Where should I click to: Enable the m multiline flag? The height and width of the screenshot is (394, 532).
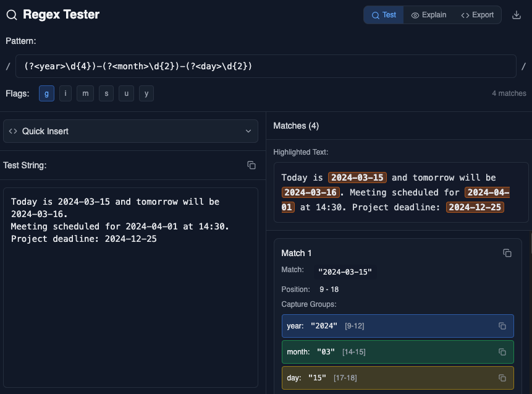[85, 93]
